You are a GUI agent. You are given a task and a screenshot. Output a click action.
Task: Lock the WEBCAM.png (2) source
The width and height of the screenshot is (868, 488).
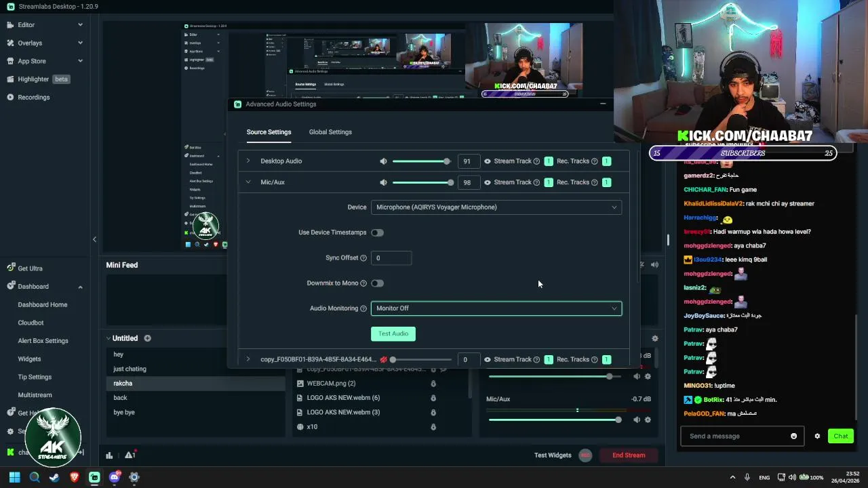point(433,384)
